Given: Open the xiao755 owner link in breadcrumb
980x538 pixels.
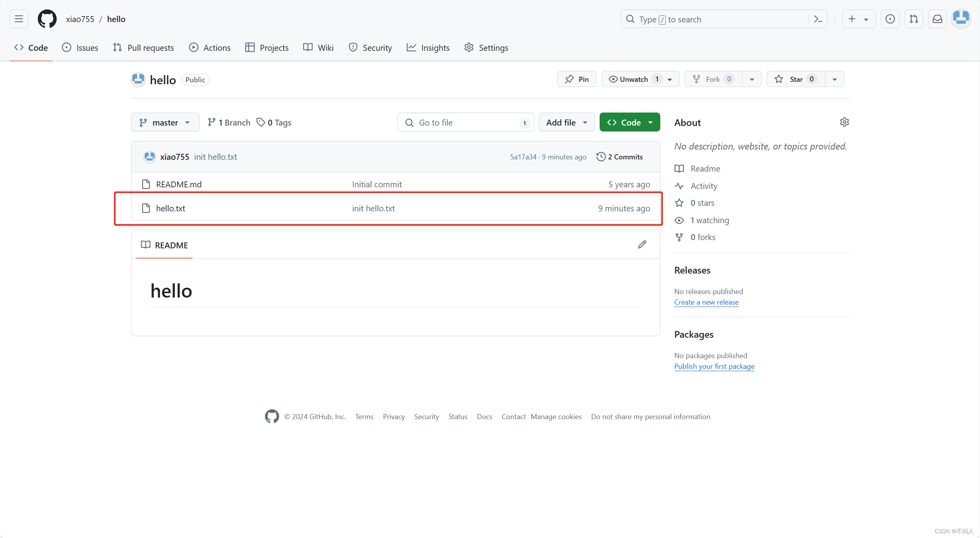Looking at the screenshot, I should [80, 19].
